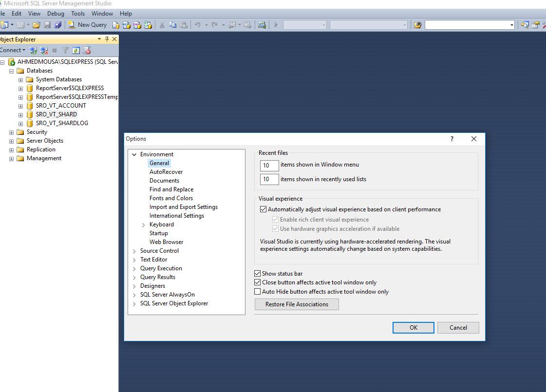546x392 pixels.
Task: Click the Cut scissors toolbar icon
Action: (x=162, y=25)
